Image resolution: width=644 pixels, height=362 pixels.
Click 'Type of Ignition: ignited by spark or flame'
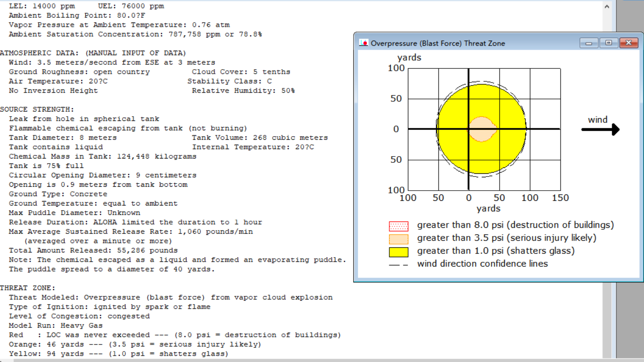point(110,307)
